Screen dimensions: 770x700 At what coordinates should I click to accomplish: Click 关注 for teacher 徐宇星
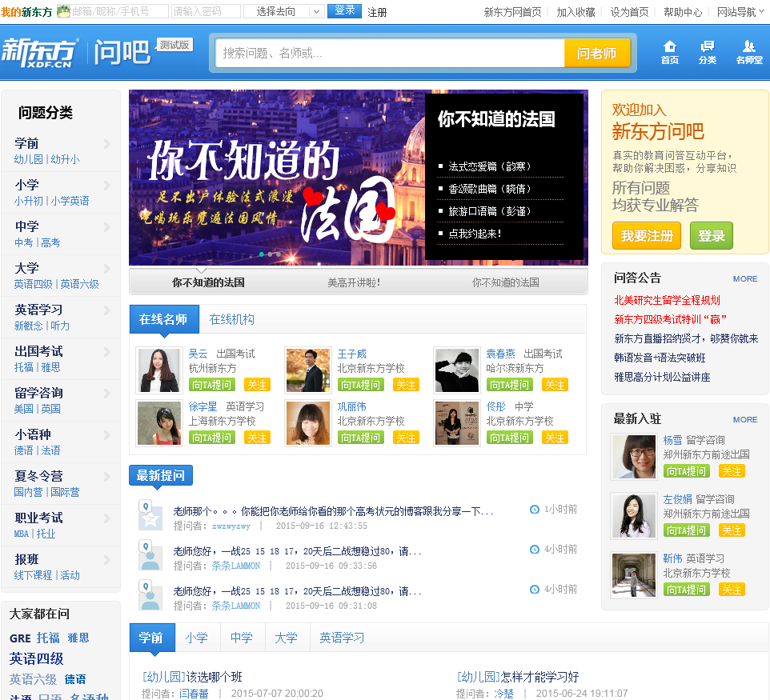click(x=257, y=438)
